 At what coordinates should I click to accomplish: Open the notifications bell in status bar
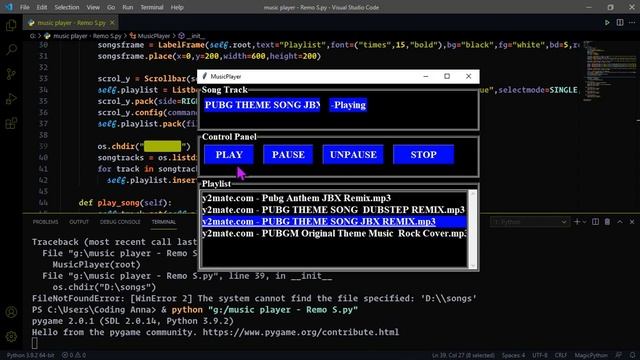tap(632, 356)
